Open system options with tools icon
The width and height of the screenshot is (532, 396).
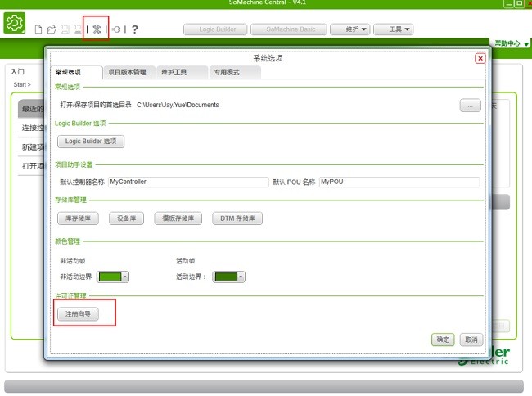click(x=97, y=29)
